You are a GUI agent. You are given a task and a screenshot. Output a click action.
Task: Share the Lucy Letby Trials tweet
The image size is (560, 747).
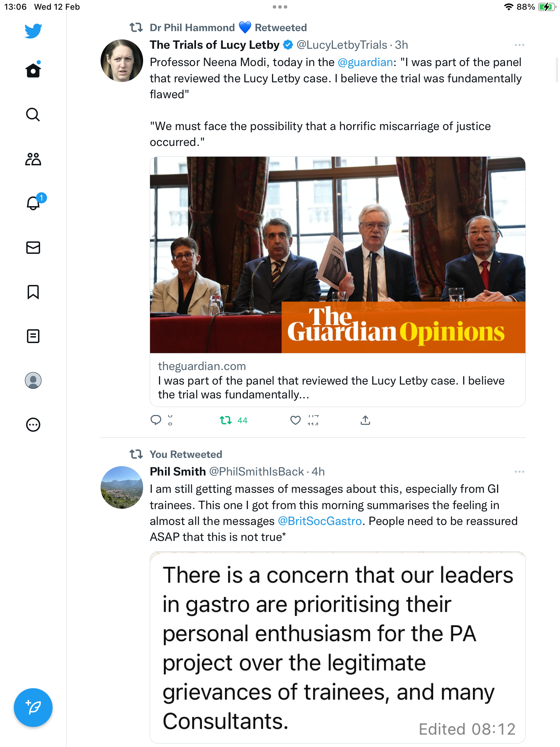(365, 420)
